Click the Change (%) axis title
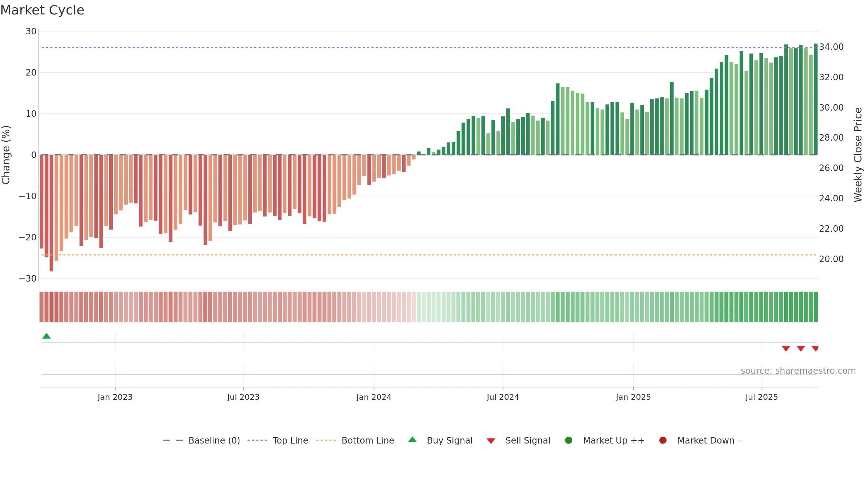 coord(6,155)
